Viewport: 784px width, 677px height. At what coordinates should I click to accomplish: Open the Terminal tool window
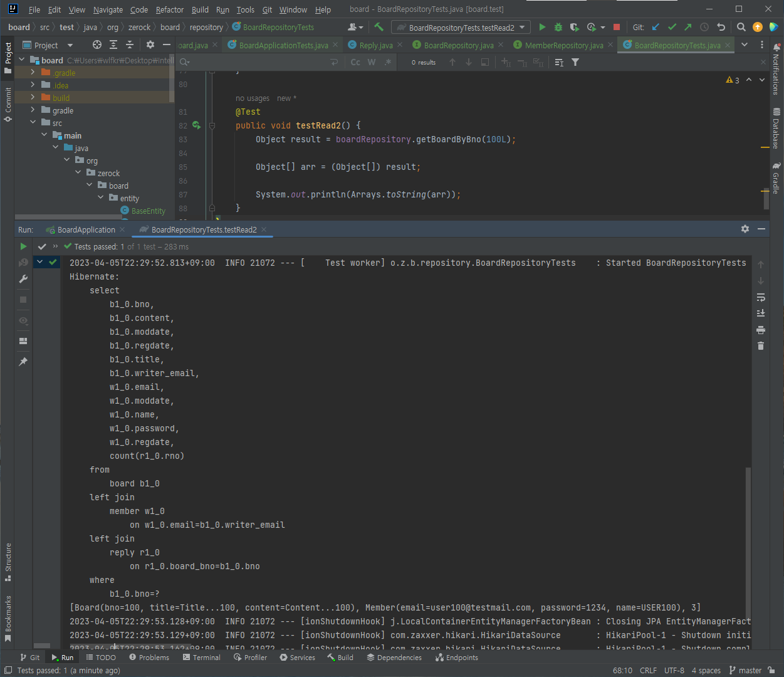tap(201, 658)
